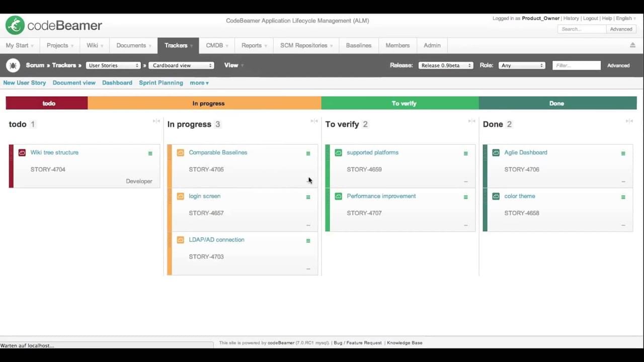Click the Scrum breadcrumb link
Viewport: 644px width, 362px height.
(x=35, y=65)
